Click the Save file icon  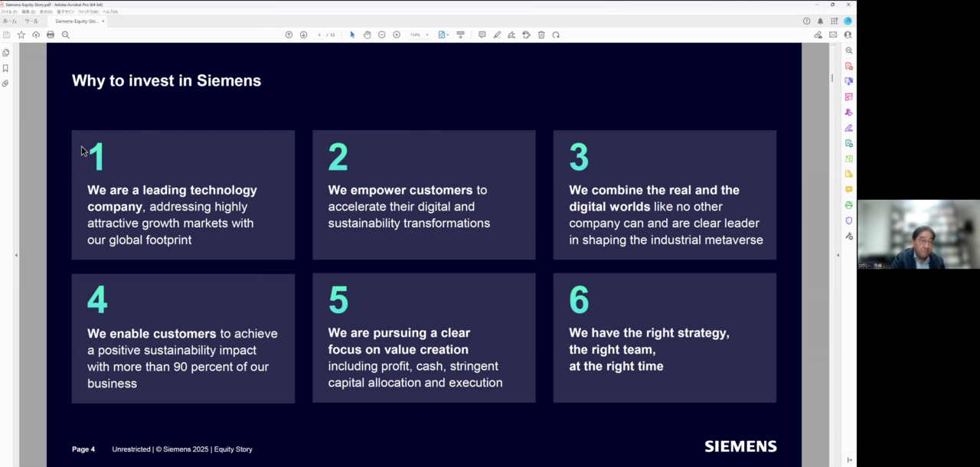[6, 34]
